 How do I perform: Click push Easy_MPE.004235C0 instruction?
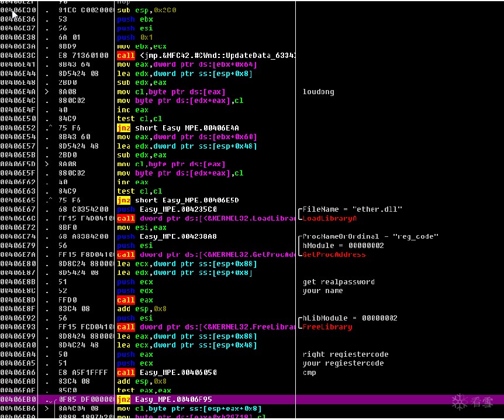pyautogui.click(x=167, y=209)
